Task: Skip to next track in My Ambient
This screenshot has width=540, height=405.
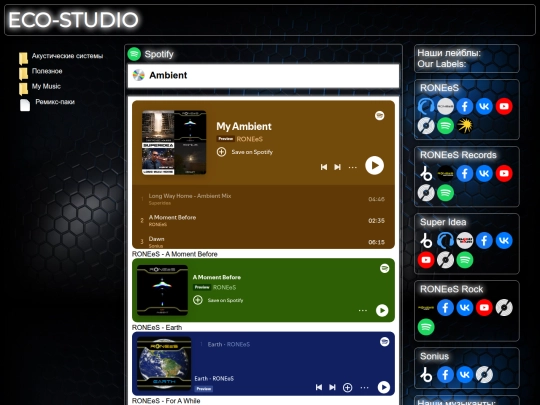Action: point(338,167)
